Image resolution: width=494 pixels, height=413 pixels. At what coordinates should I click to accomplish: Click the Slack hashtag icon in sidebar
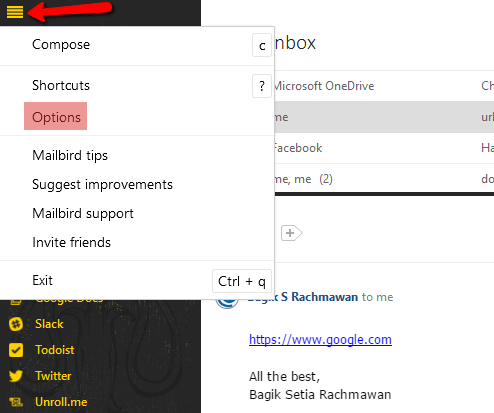click(16, 324)
